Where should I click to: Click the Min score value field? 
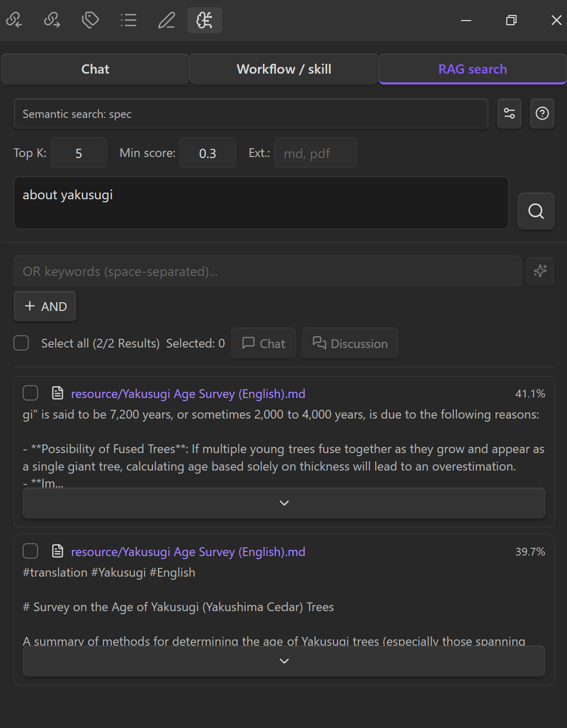[208, 153]
